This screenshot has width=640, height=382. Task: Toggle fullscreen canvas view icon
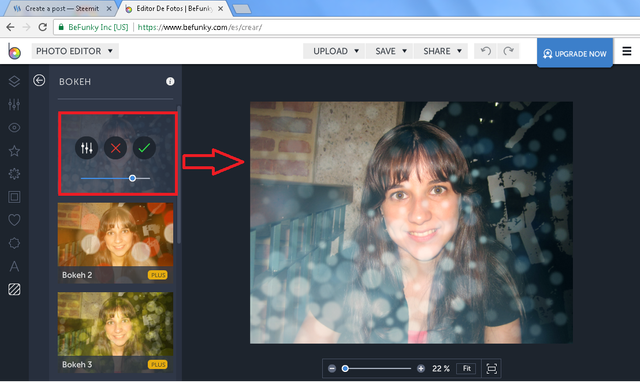coord(491,369)
